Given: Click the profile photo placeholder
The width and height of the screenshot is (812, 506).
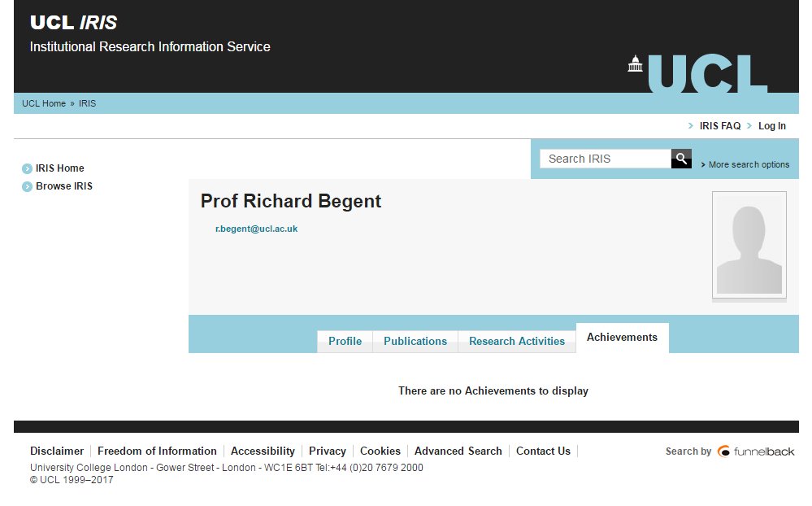Looking at the screenshot, I should click(749, 245).
